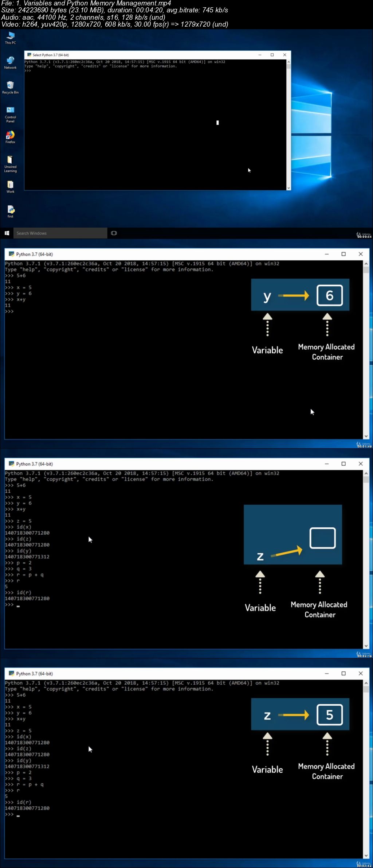This screenshot has width=373, height=868.
Task: Open Task View from the taskbar
Action: [x=114, y=233]
